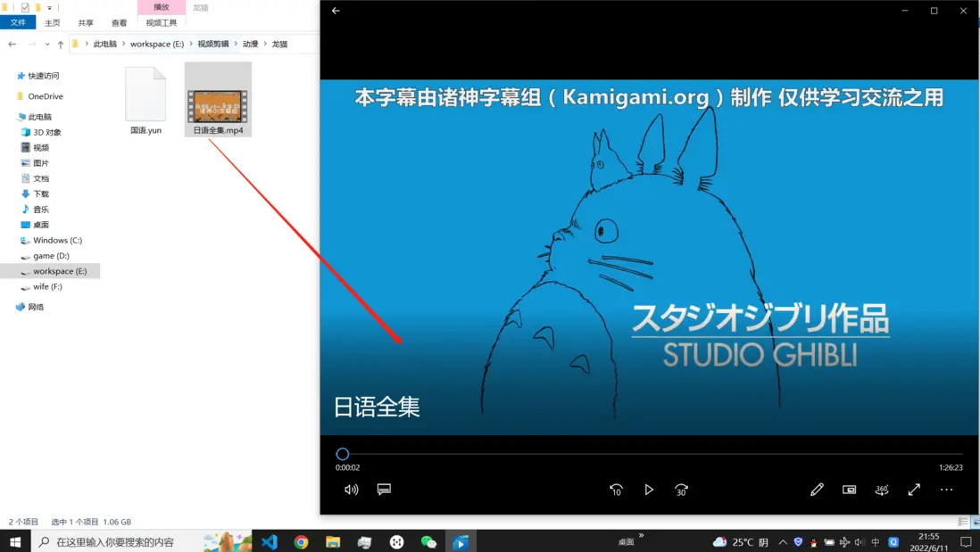Select the 国语.yun file

click(145, 101)
